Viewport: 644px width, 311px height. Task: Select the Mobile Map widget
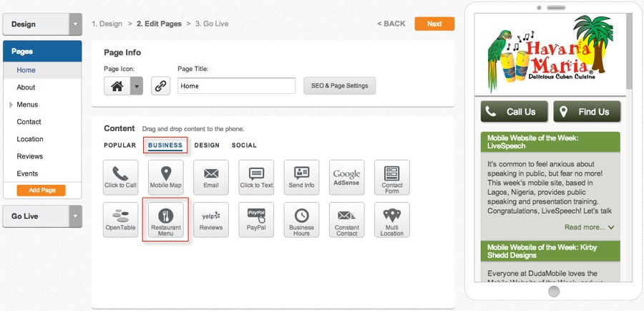coord(165,177)
